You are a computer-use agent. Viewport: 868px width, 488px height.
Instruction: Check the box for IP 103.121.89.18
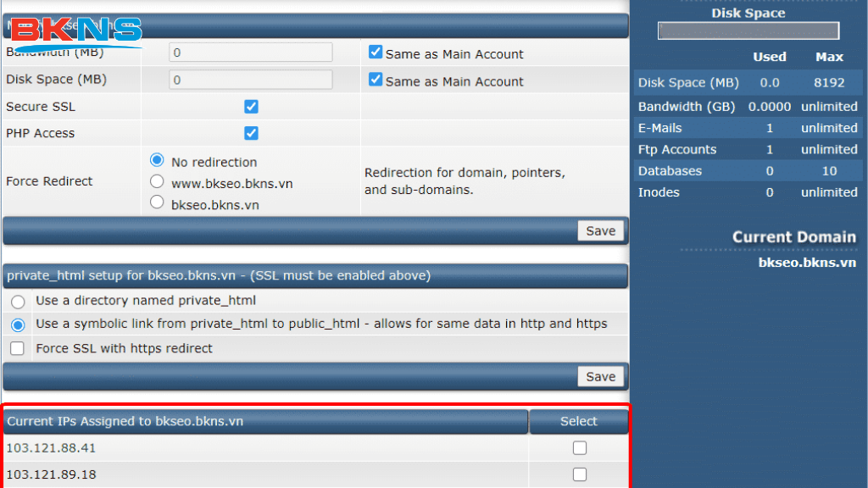[x=580, y=474]
